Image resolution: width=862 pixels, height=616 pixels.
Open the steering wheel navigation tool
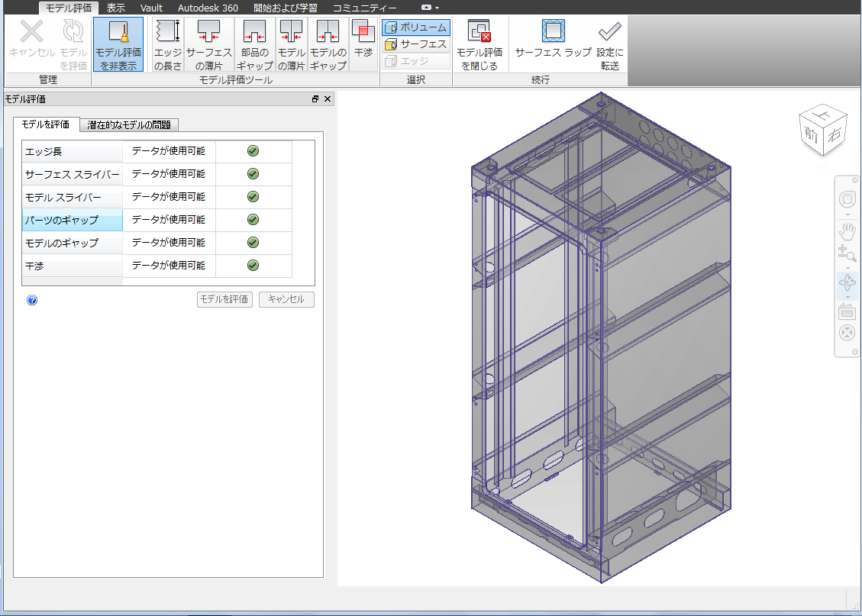[847, 199]
